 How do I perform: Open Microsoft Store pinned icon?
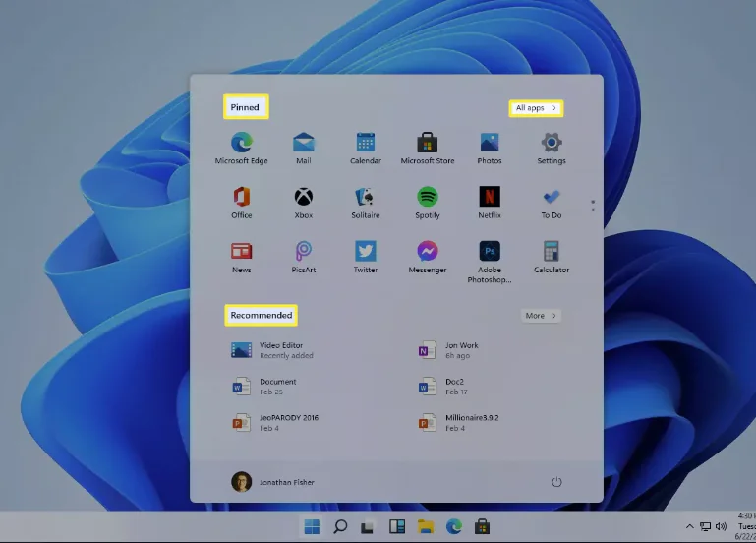427,144
